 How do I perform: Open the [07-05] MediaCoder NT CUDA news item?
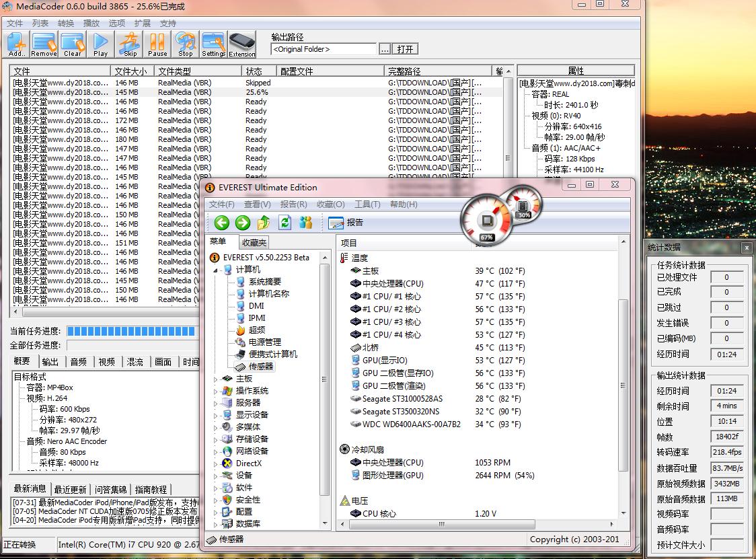click(106, 511)
